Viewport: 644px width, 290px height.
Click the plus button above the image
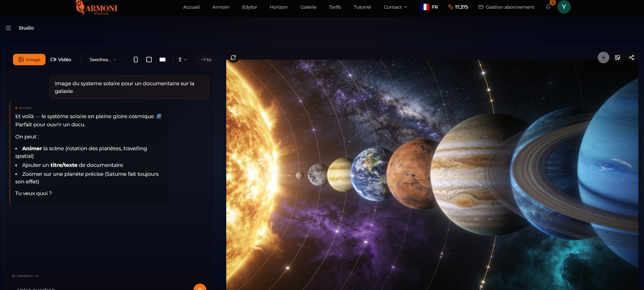603,58
